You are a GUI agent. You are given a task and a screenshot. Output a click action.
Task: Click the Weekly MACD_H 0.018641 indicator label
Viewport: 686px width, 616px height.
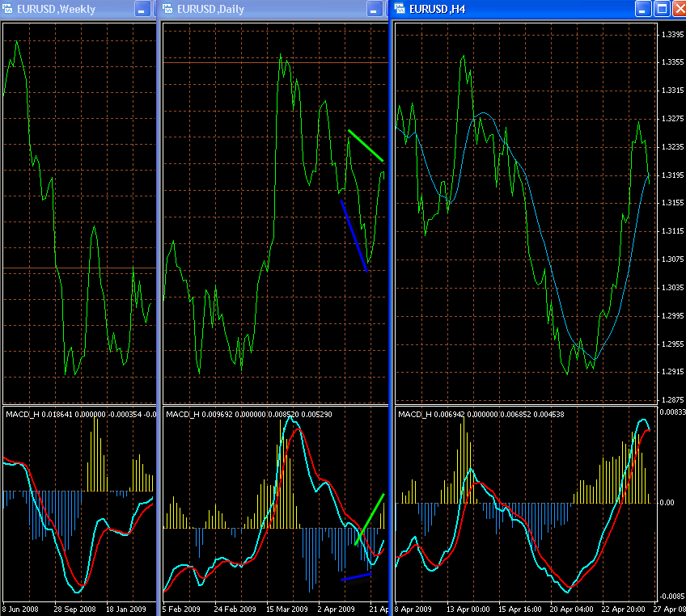tap(81, 414)
